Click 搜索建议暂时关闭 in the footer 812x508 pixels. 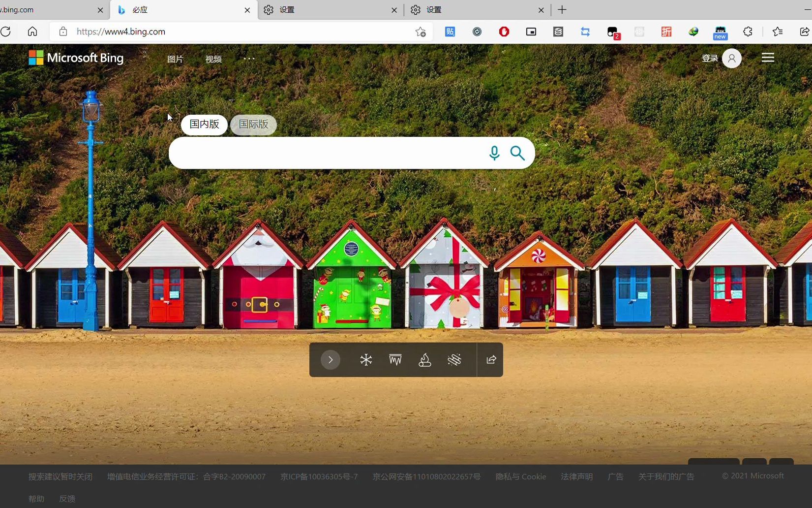(60, 476)
